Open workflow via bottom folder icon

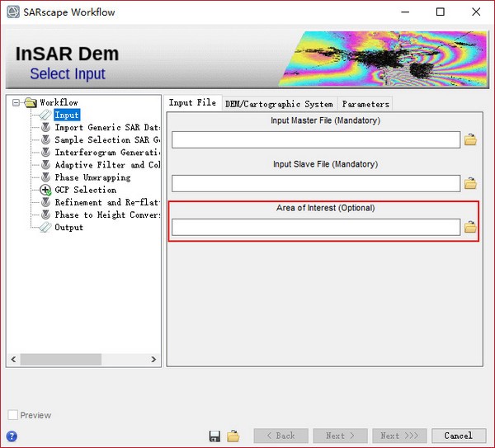(x=233, y=436)
